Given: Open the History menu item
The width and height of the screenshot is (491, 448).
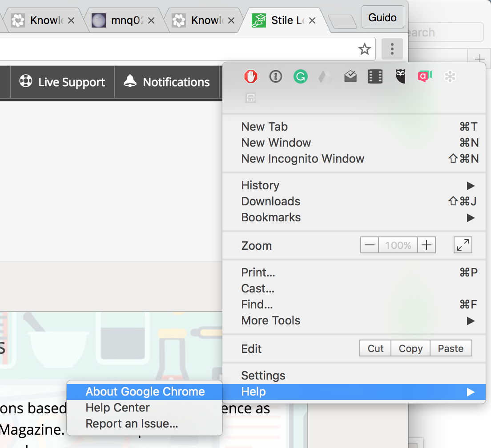Looking at the screenshot, I should click(354, 185).
